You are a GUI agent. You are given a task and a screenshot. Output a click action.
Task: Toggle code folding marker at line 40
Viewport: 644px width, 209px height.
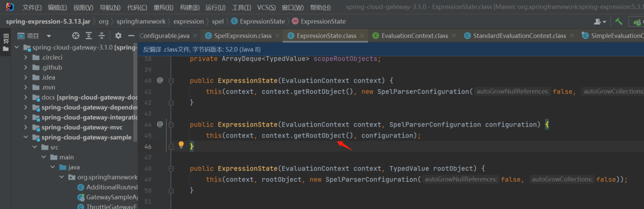tap(171, 81)
